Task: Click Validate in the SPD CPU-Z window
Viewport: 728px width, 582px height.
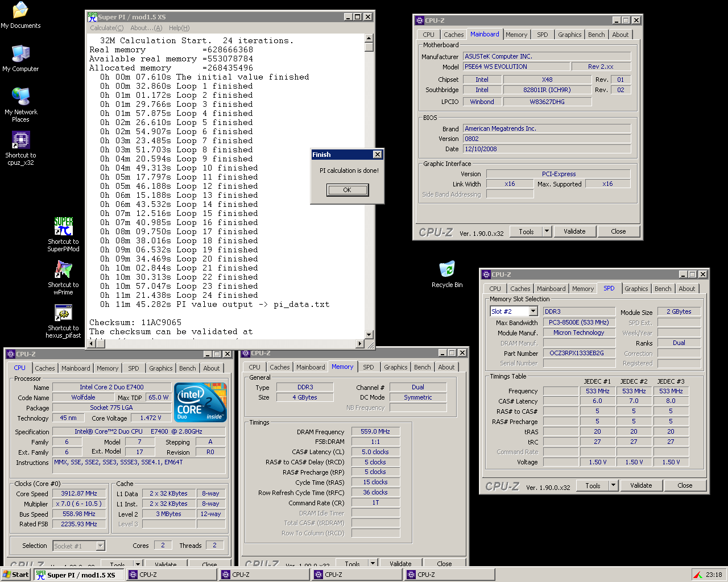Action: pyautogui.click(x=641, y=485)
